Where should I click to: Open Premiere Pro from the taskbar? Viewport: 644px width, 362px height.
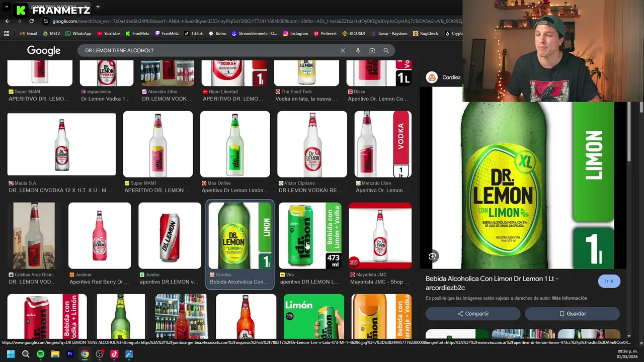pyautogui.click(x=70, y=354)
